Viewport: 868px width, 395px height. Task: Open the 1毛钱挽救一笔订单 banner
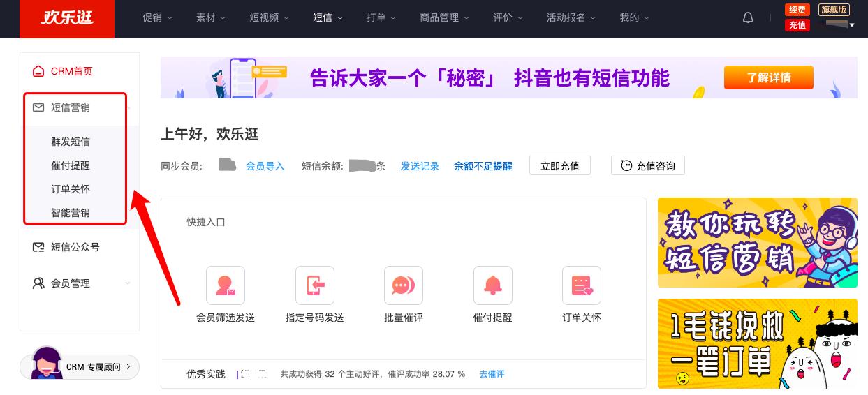click(758, 343)
